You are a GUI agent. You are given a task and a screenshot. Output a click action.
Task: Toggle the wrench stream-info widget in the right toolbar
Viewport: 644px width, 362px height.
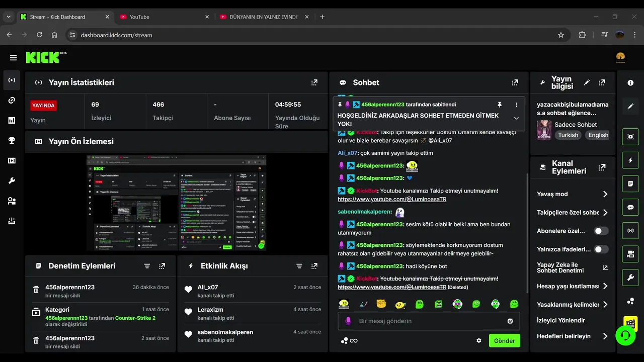tap(630, 278)
